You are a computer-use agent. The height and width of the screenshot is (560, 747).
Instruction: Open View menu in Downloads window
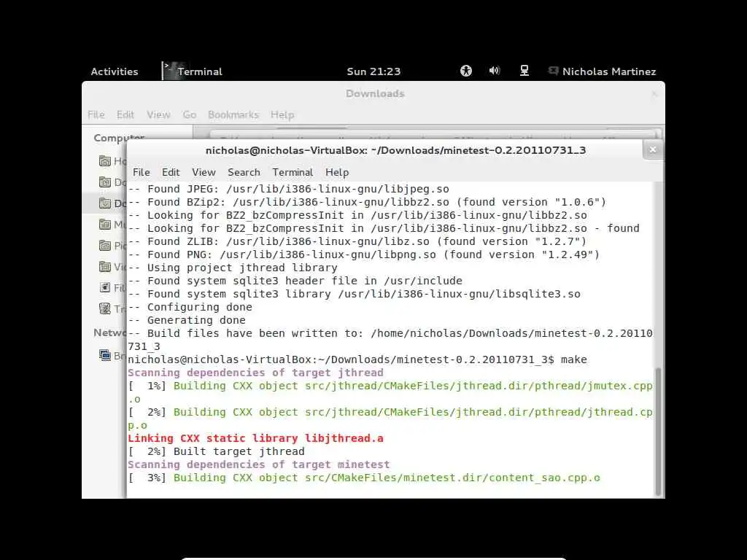point(158,114)
